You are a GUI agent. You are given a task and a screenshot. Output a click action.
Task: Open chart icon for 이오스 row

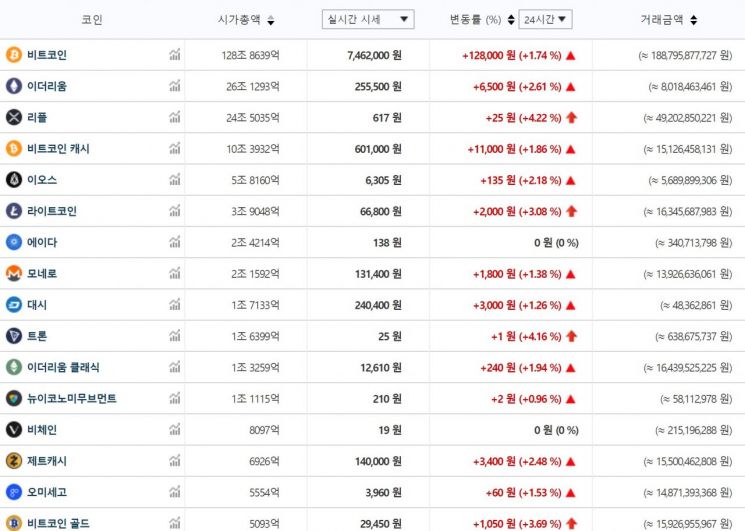[175, 180]
